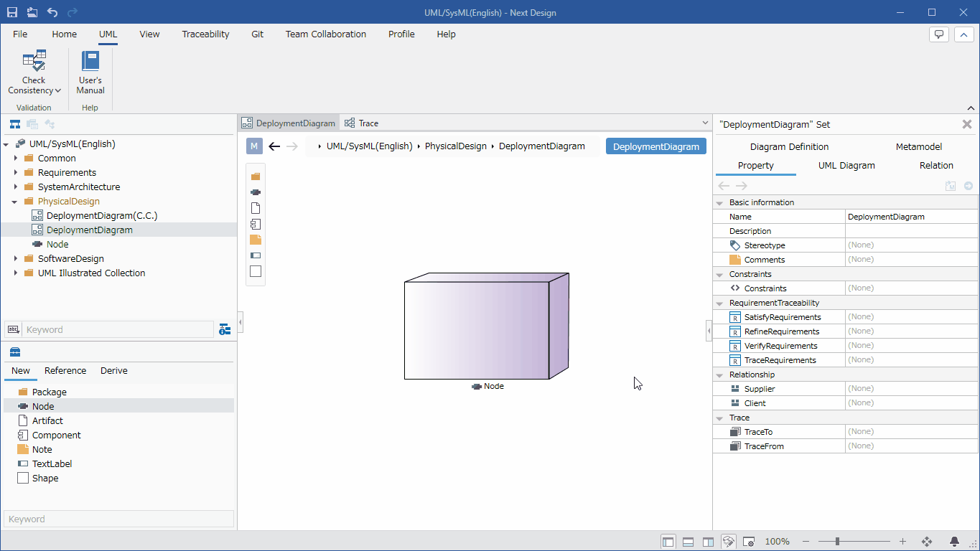Image resolution: width=980 pixels, height=551 pixels.
Task: Select Package in the New list
Action: (50, 392)
